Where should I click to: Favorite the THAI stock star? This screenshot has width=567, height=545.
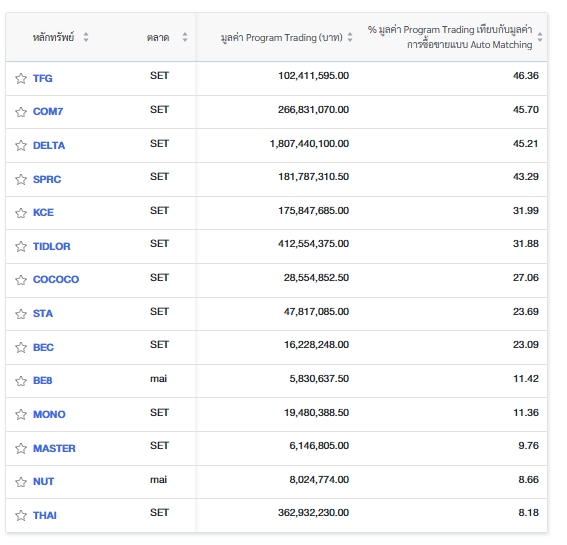(21, 515)
